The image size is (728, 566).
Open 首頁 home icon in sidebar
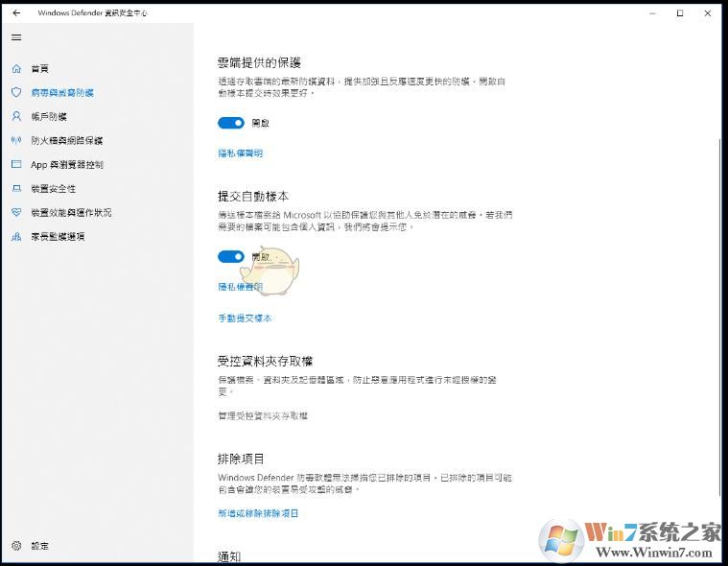click(x=16, y=69)
